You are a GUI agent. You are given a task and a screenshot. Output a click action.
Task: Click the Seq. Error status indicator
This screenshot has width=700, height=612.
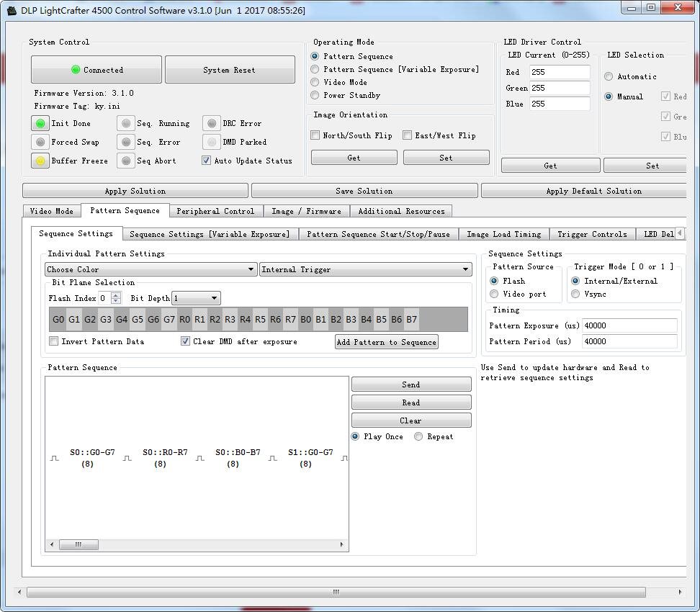(126, 142)
